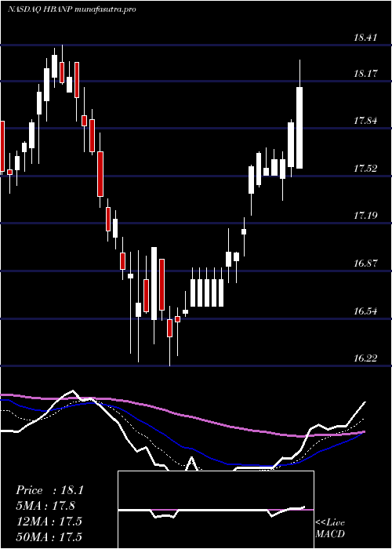Select the 18.17 price axis label

365,74
